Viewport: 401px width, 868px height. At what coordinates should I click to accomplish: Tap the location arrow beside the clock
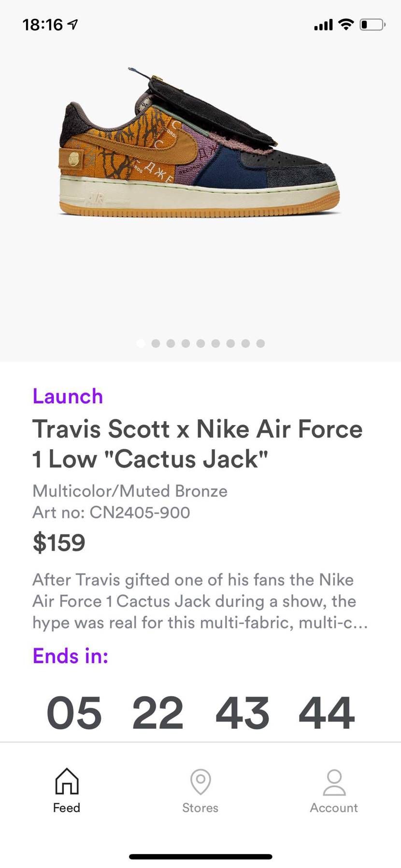click(x=72, y=24)
